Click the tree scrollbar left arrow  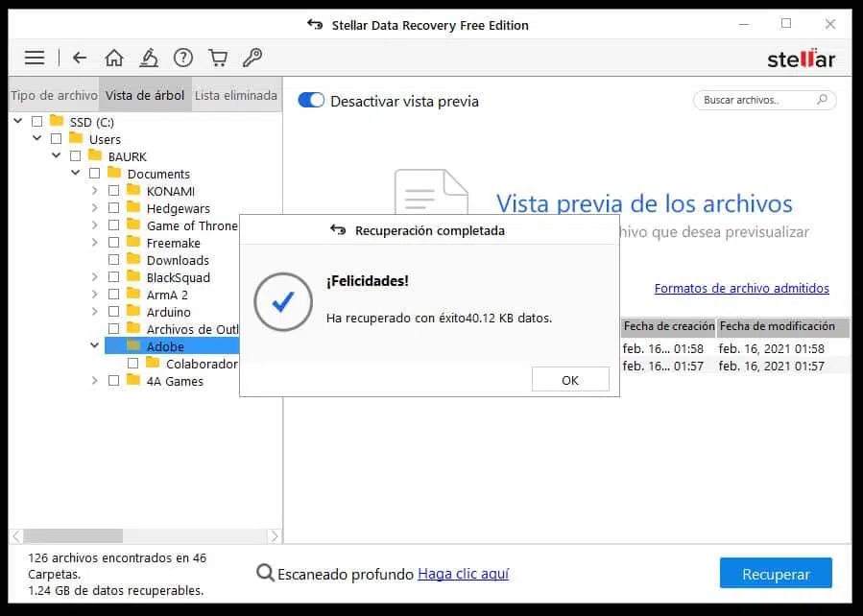point(16,535)
